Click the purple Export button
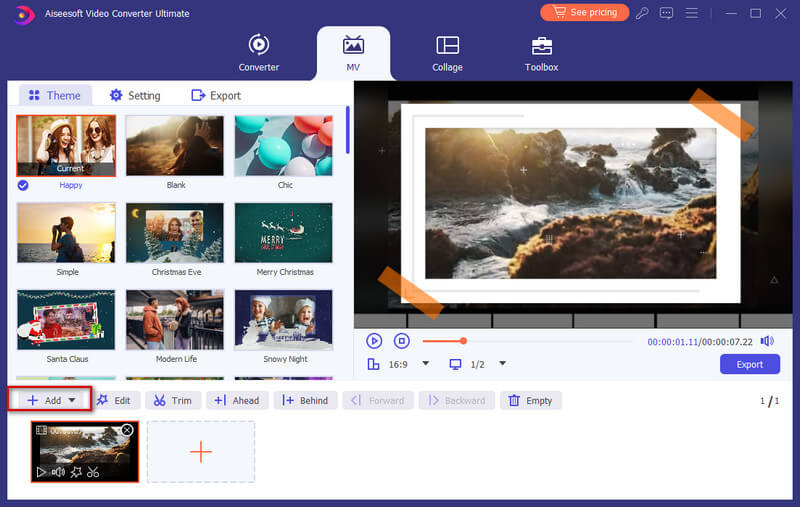The height and width of the screenshot is (507, 800). click(x=749, y=364)
